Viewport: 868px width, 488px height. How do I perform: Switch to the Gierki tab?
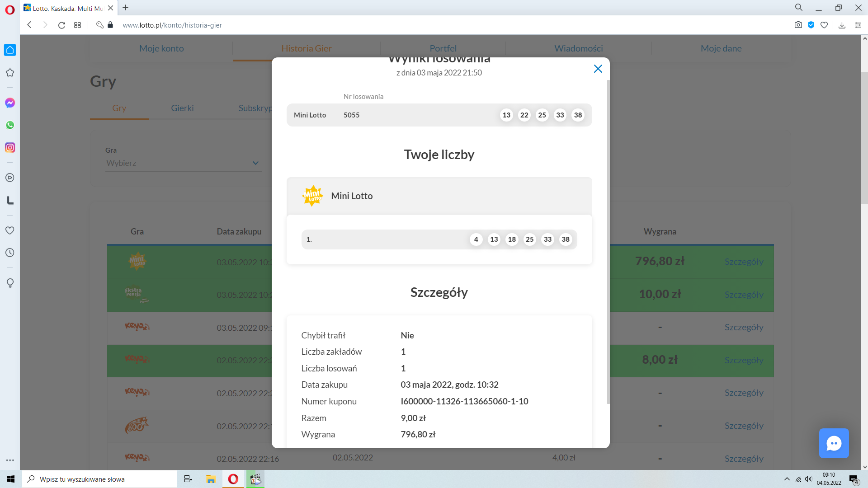182,108
